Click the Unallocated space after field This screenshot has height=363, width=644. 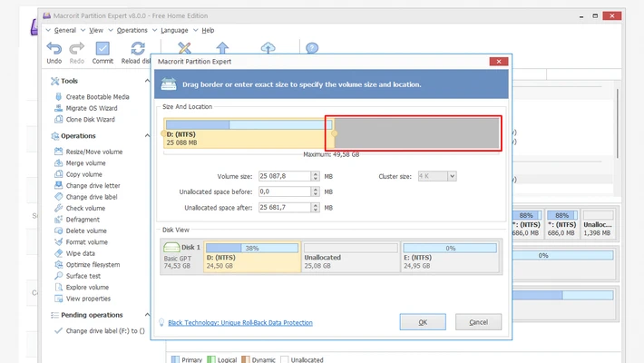click(285, 208)
